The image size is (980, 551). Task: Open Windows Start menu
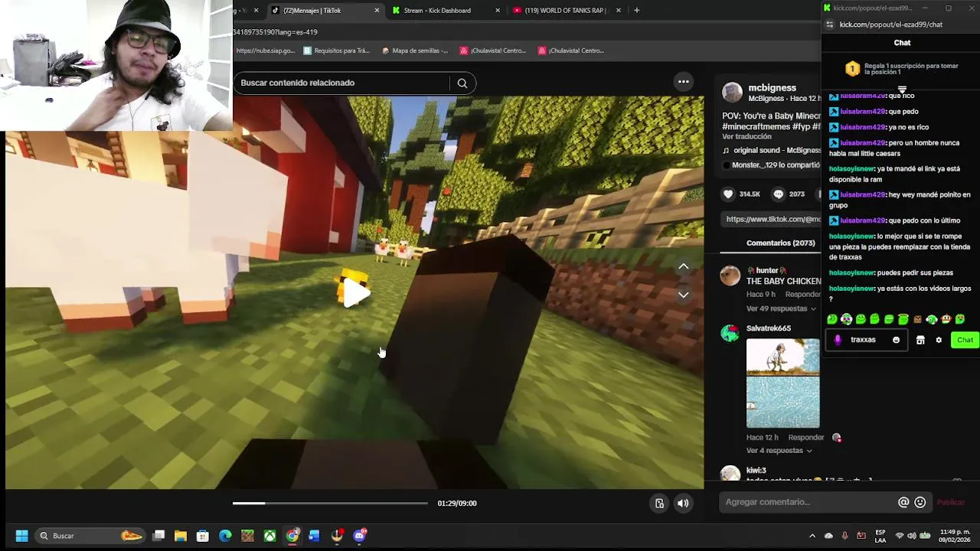pos(21,536)
